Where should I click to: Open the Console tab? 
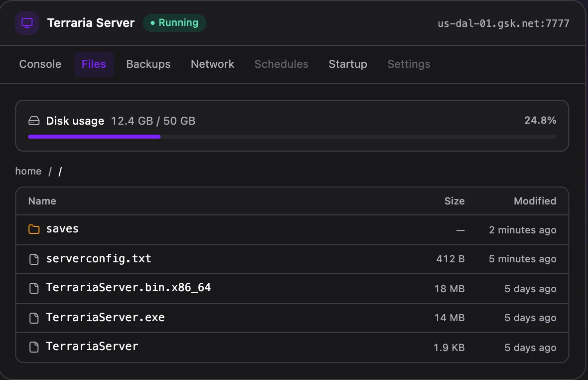40,64
